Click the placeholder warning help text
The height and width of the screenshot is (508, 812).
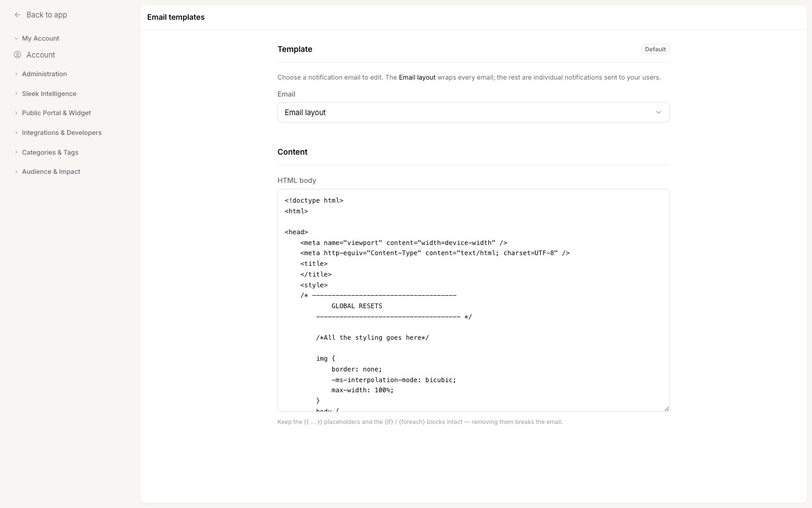pyautogui.click(x=420, y=422)
